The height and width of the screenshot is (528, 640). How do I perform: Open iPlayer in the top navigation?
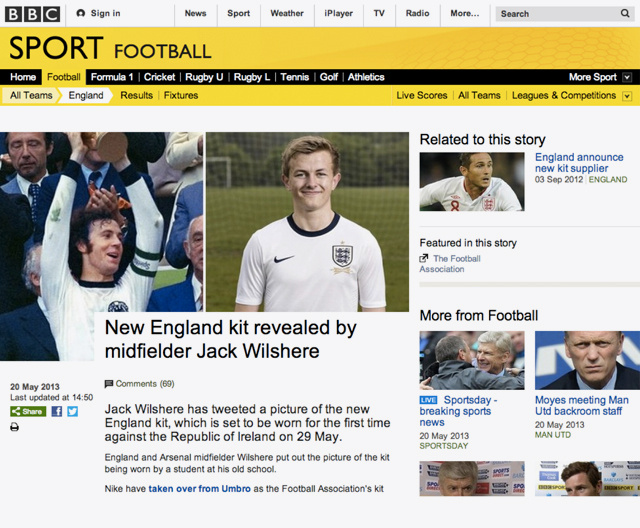pos(338,13)
